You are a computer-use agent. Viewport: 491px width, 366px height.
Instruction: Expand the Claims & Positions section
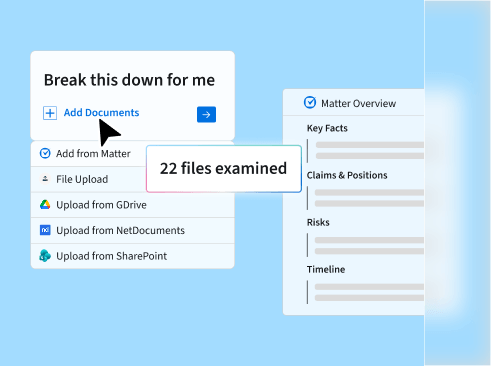click(347, 175)
